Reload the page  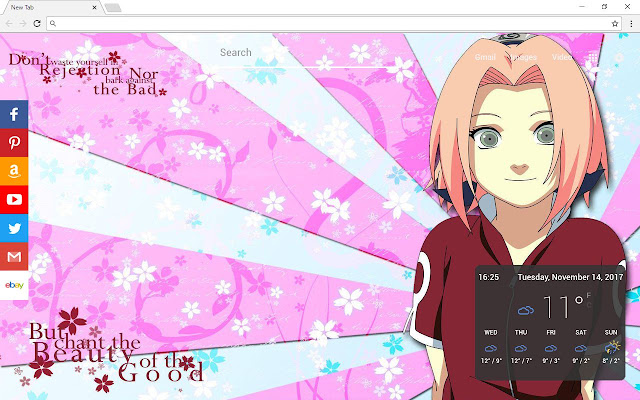[x=37, y=24]
